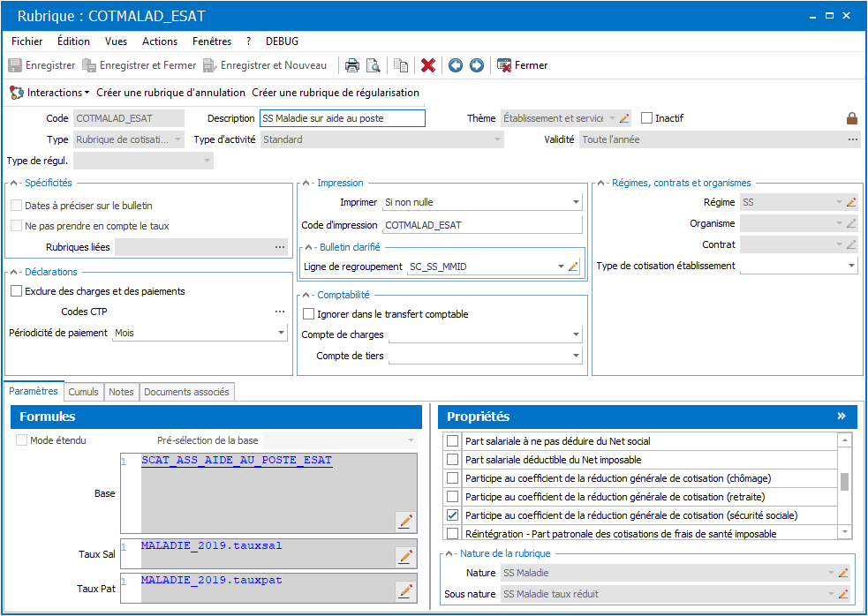
Task: Edit Sous nature with pencil icon
Action: click(843, 594)
